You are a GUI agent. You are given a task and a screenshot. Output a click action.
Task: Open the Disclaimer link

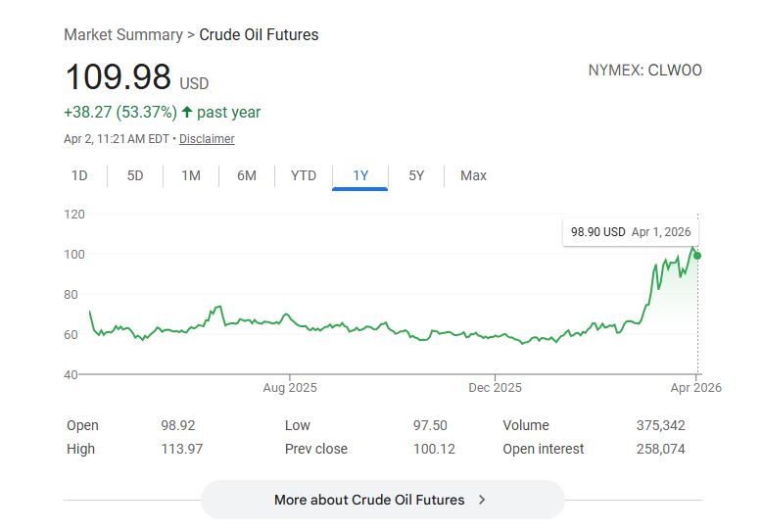coord(207,139)
